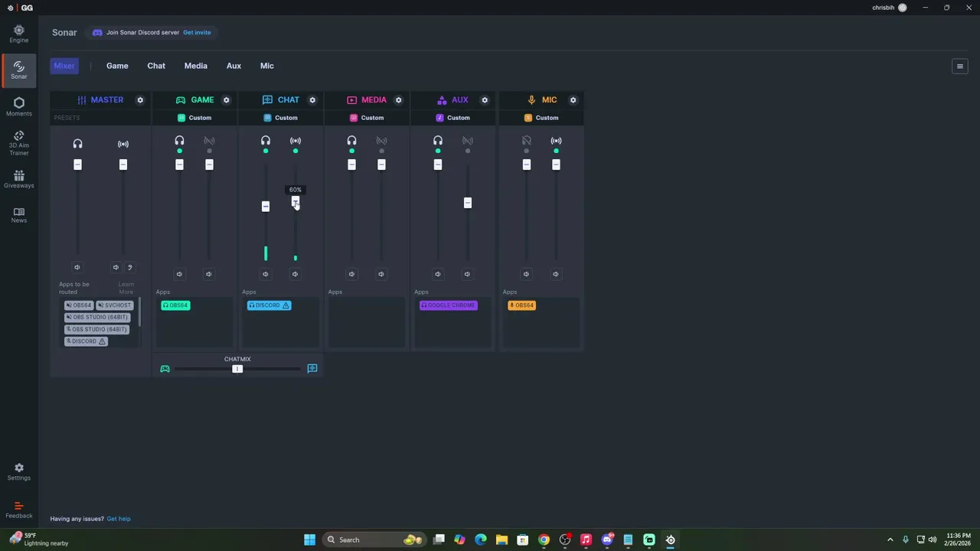Open the MEDIA Custom preset dropdown

coord(367,118)
